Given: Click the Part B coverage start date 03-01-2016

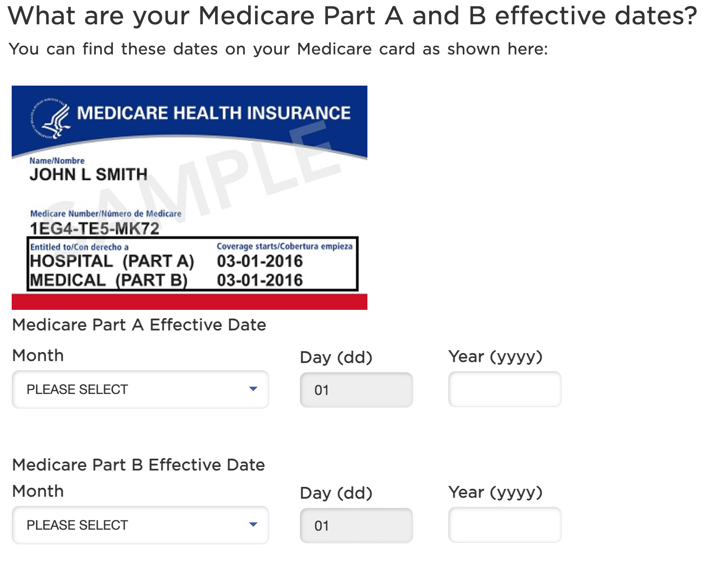Looking at the screenshot, I should click(x=260, y=280).
